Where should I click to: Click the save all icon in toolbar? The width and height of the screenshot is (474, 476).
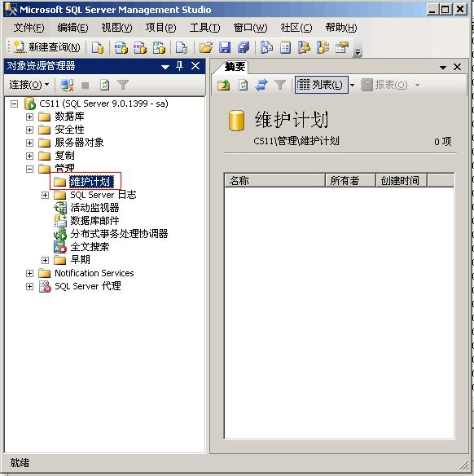[x=244, y=47]
